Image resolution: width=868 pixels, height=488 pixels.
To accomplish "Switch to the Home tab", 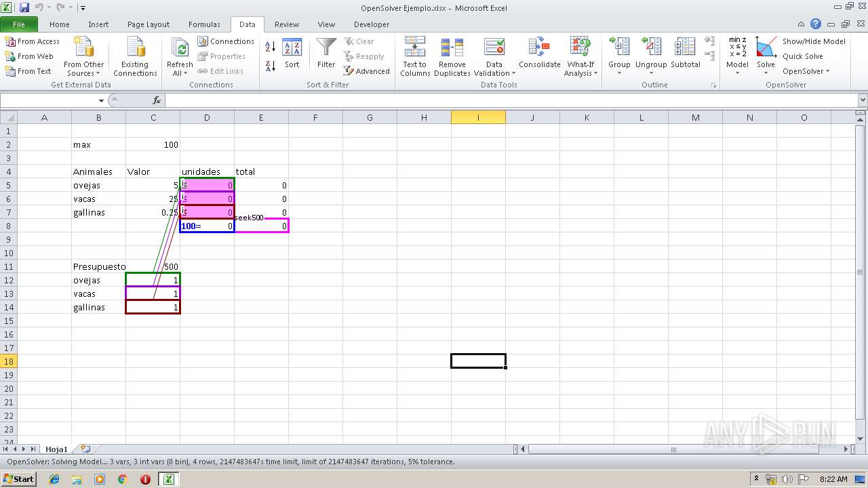I will pyautogui.click(x=60, y=24).
